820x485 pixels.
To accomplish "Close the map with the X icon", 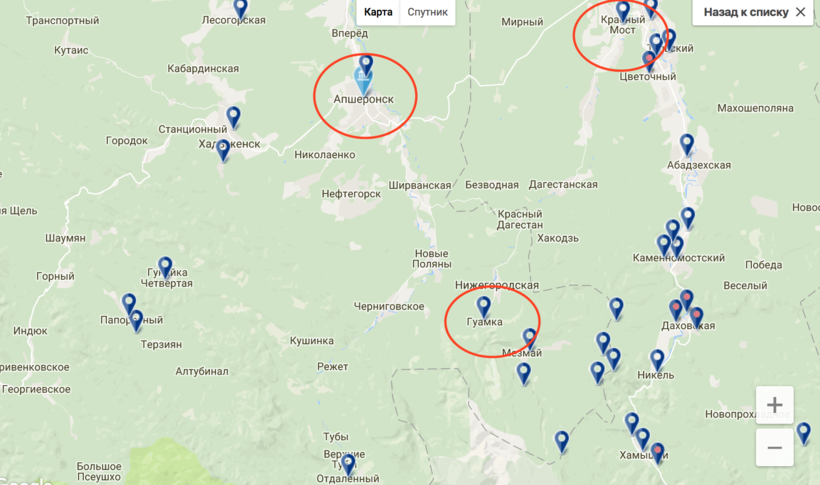I will pyautogui.click(x=800, y=12).
